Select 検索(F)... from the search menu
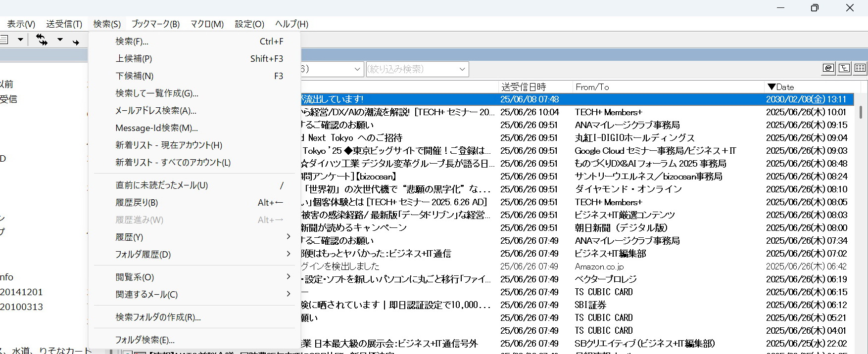The width and height of the screenshot is (868, 354). click(132, 42)
